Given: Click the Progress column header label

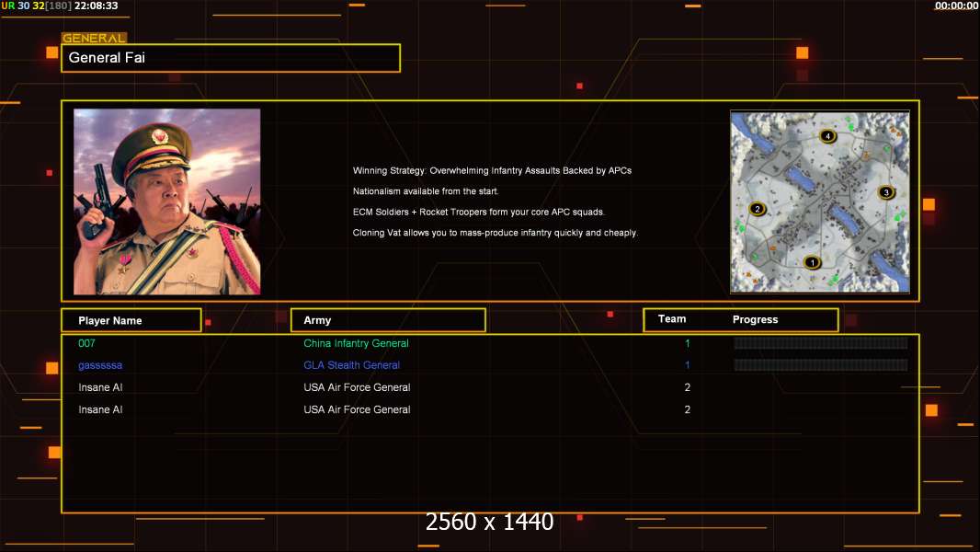Looking at the screenshot, I should (x=755, y=319).
